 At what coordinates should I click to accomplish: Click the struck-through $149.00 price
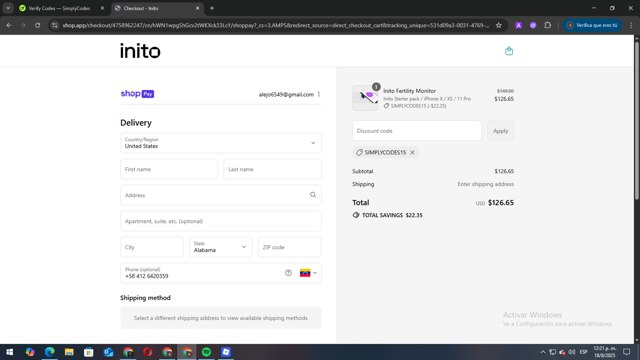[x=505, y=91]
